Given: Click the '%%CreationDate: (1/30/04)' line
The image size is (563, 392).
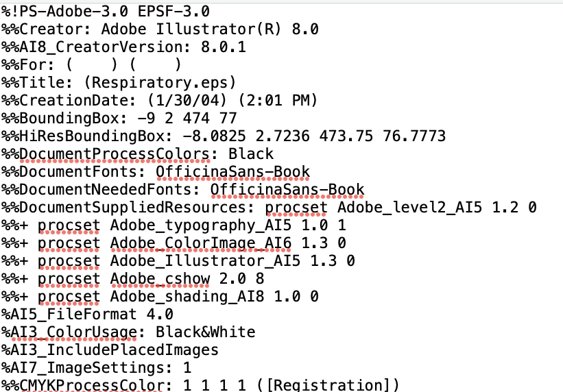Looking at the screenshot, I should click(x=160, y=100).
